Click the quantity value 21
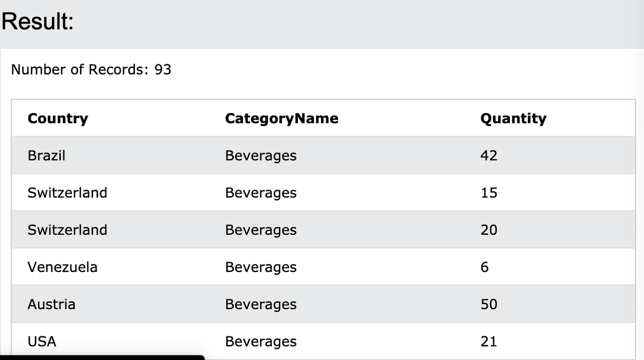Viewport: 644px width, 360px height. tap(489, 341)
